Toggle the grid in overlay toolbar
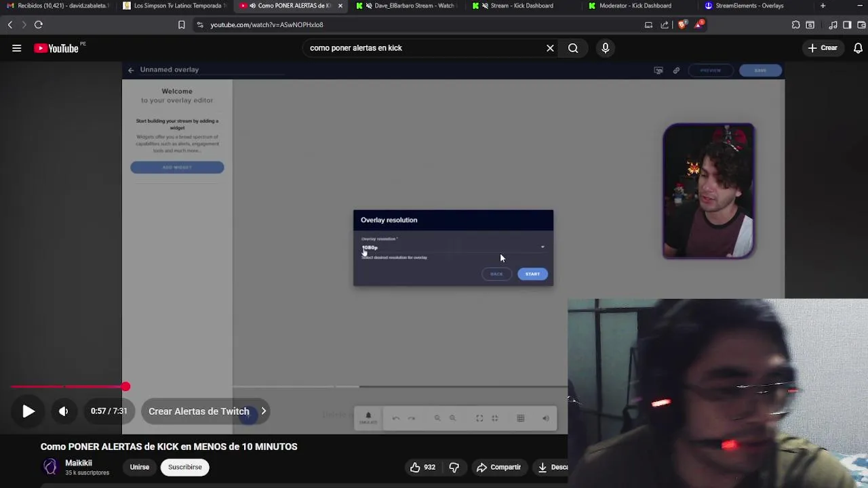 point(521,418)
